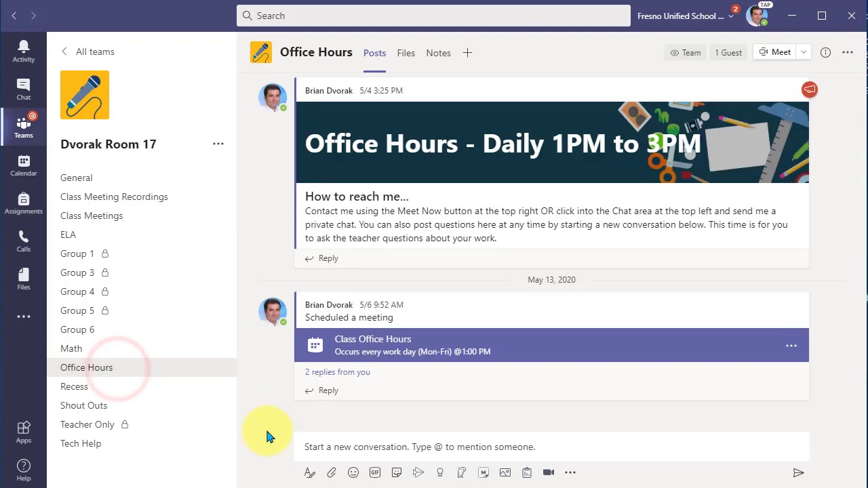This screenshot has width=868, height=488.
Task: Click the Office Hours channel icon in the header
Action: coord(261,52)
